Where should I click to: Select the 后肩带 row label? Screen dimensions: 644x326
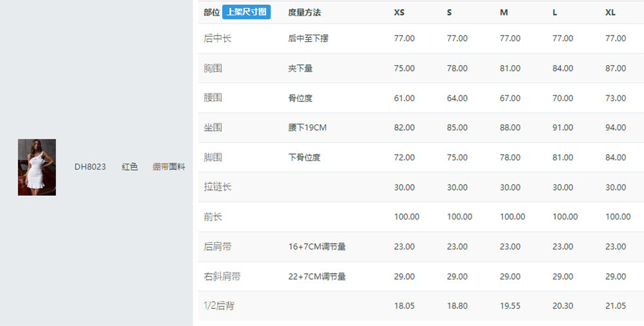click(217, 247)
